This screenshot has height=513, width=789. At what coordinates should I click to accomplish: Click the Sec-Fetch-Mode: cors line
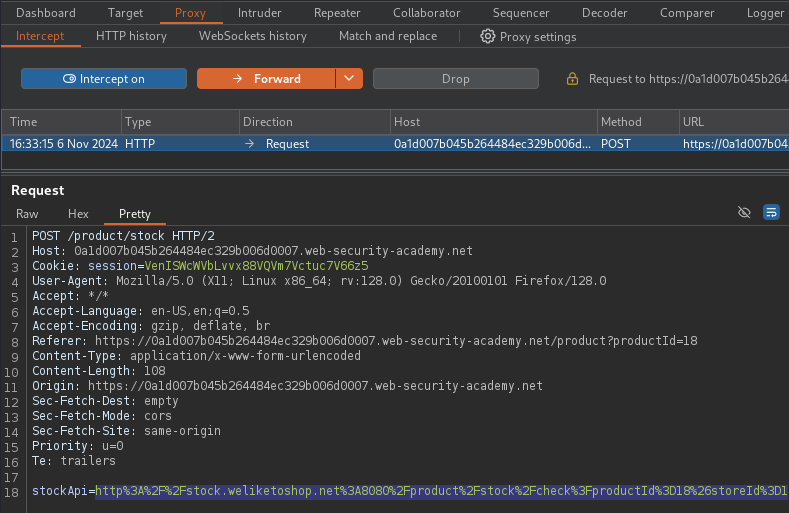coord(102,416)
